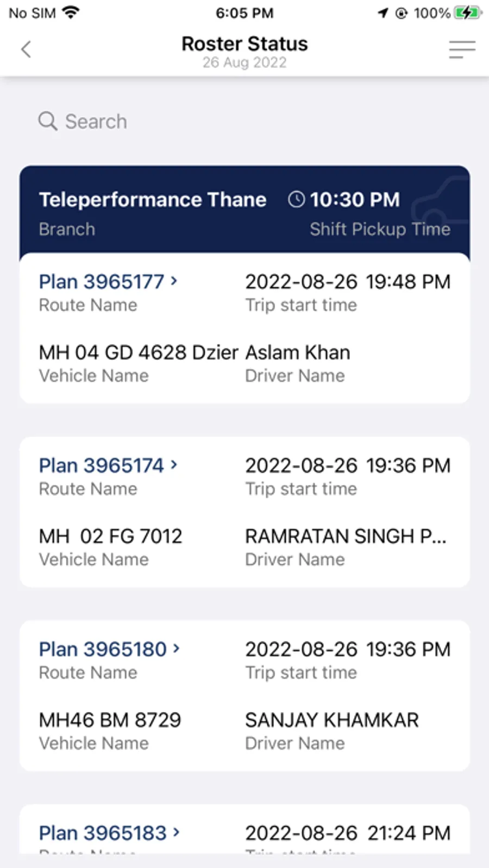Open the filter menu icon at top right
Image resolution: width=489 pixels, height=868 pixels.
click(462, 49)
